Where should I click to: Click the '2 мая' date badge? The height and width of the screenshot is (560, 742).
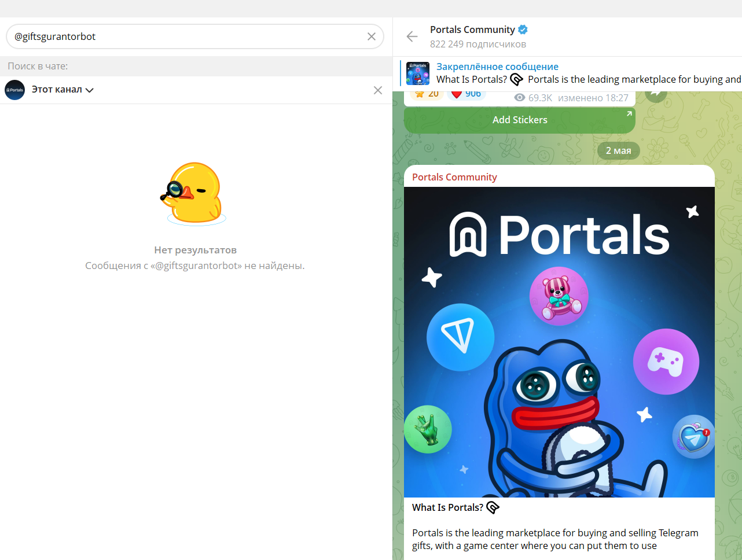(x=619, y=150)
